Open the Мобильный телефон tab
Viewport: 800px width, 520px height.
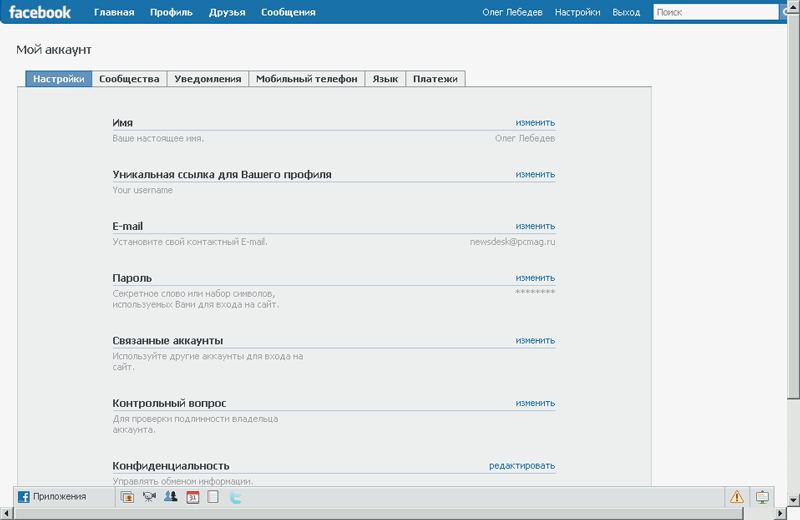click(x=306, y=79)
